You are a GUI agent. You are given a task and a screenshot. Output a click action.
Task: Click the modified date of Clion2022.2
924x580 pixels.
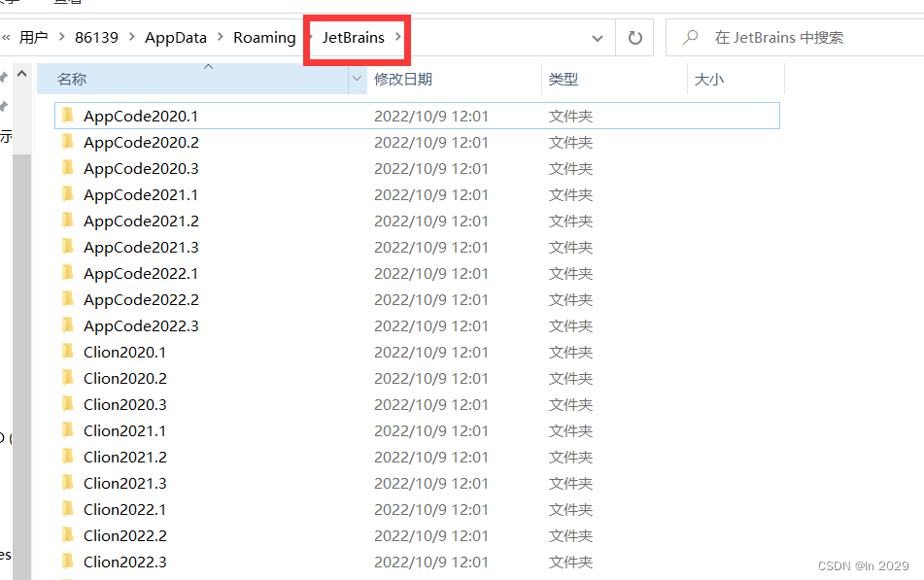click(x=431, y=535)
